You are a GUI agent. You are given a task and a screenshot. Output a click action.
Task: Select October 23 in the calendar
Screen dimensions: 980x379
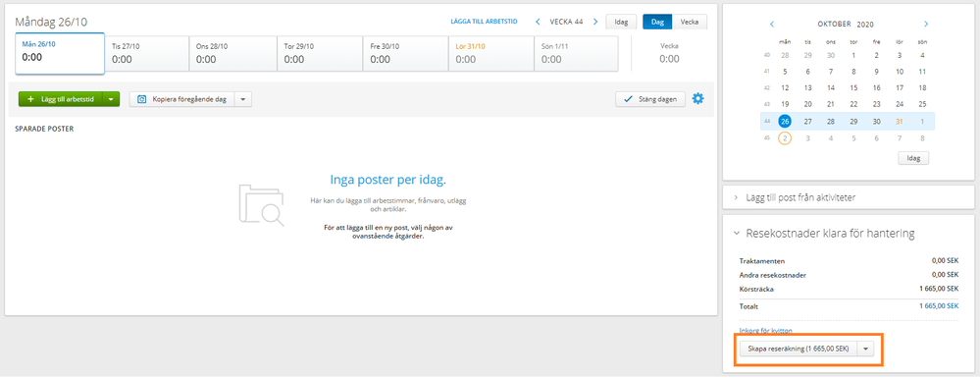point(877,104)
